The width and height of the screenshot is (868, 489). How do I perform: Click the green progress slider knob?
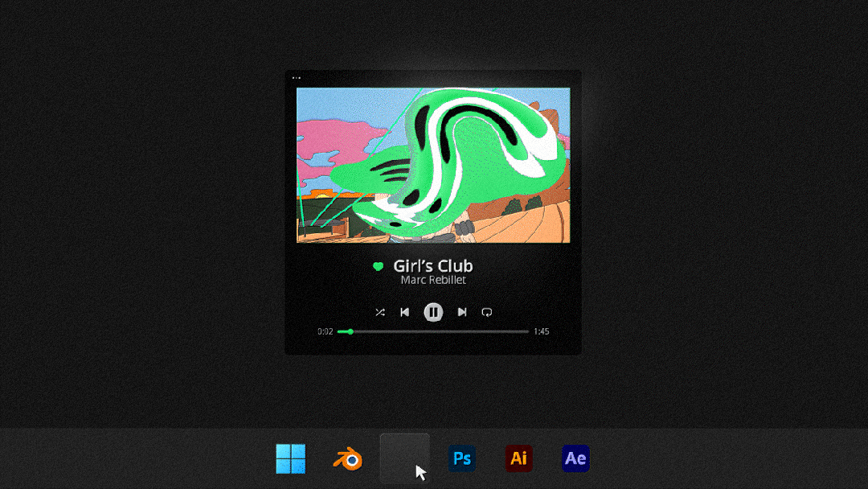click(x=350, y=331)
